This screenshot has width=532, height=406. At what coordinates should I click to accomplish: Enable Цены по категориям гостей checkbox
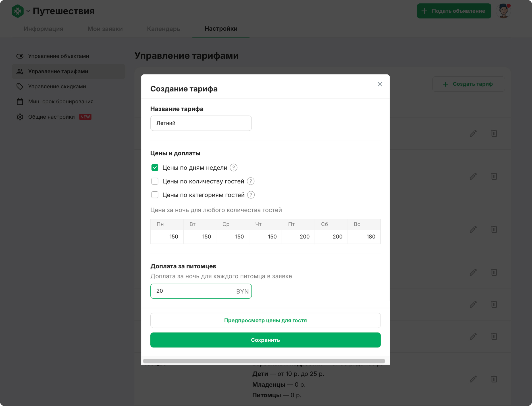[155, 195]
